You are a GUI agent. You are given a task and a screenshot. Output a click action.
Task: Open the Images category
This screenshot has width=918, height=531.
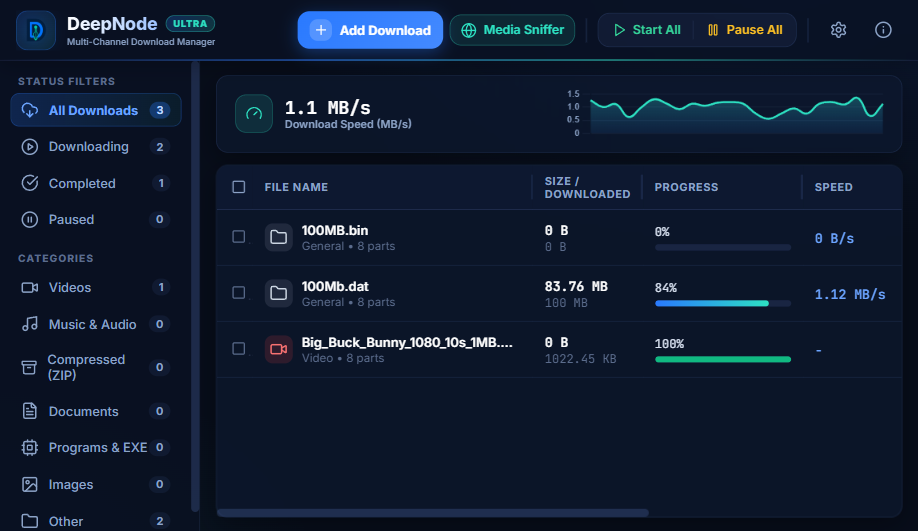pos(96,484)
